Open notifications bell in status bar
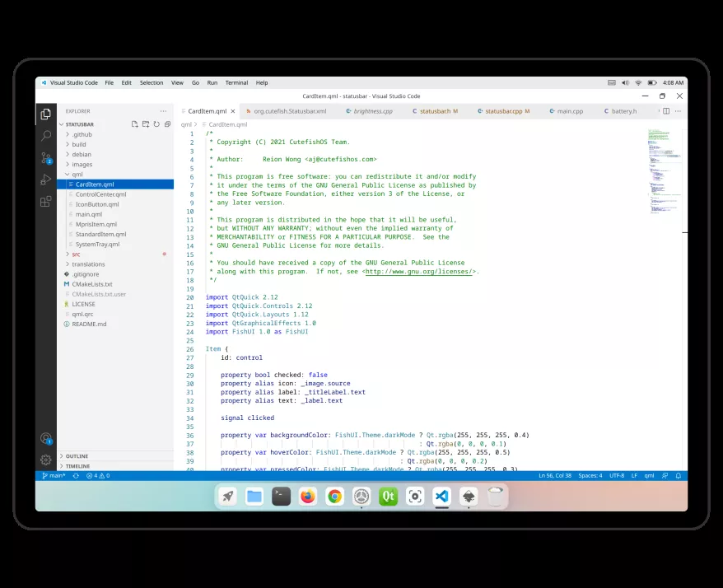The width and height of the screenshot is (723, 588). tap(679, 475)
